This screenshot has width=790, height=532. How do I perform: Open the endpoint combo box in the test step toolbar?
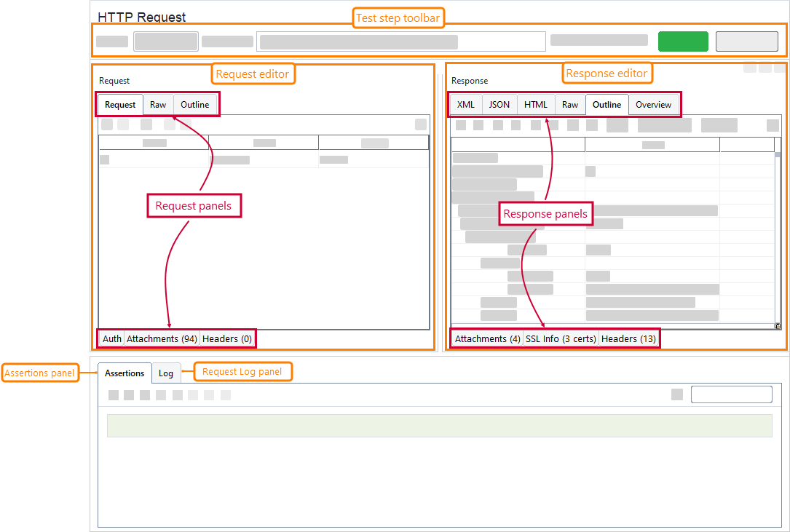point(400,41)
